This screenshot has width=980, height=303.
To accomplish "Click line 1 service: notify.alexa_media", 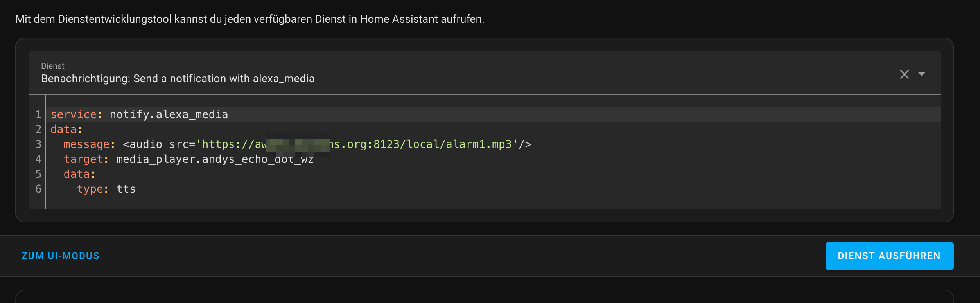I will pos(139,115).
